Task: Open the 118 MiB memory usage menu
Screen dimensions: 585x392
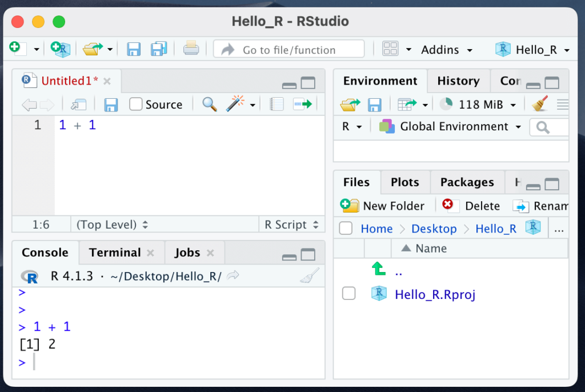Action: pyautogui.click(x=478, y=105)
